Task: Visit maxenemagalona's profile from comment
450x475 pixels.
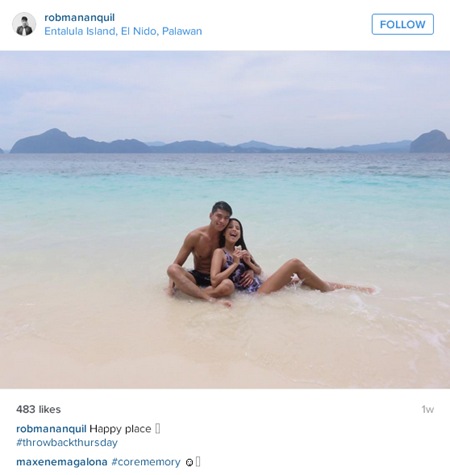Action: pos(62,462)
